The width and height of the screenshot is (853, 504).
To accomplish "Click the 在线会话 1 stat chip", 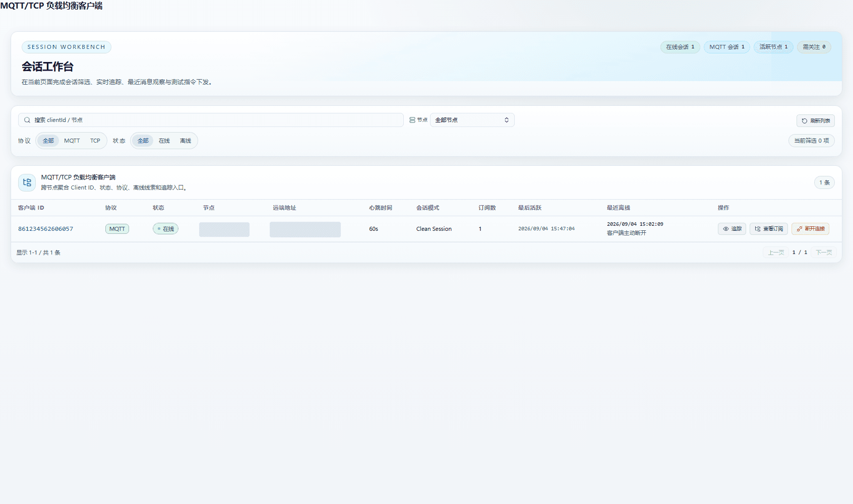I will tap(680, 47).
